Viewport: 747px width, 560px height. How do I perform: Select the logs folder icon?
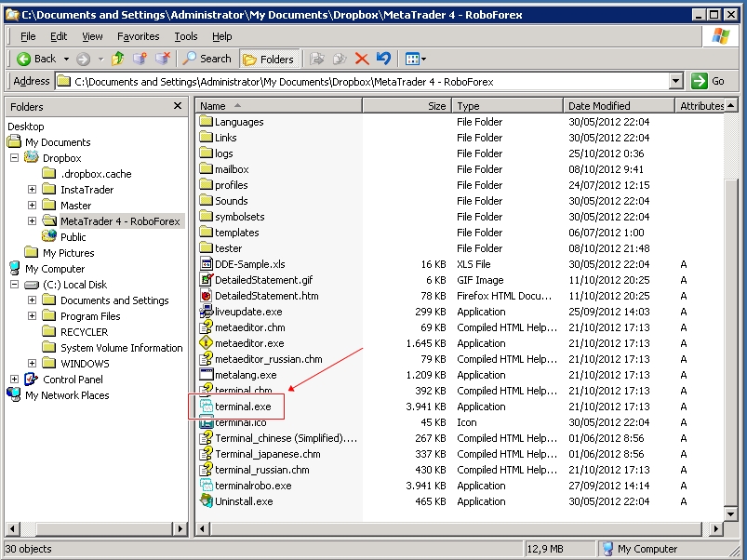coord(206,153)
